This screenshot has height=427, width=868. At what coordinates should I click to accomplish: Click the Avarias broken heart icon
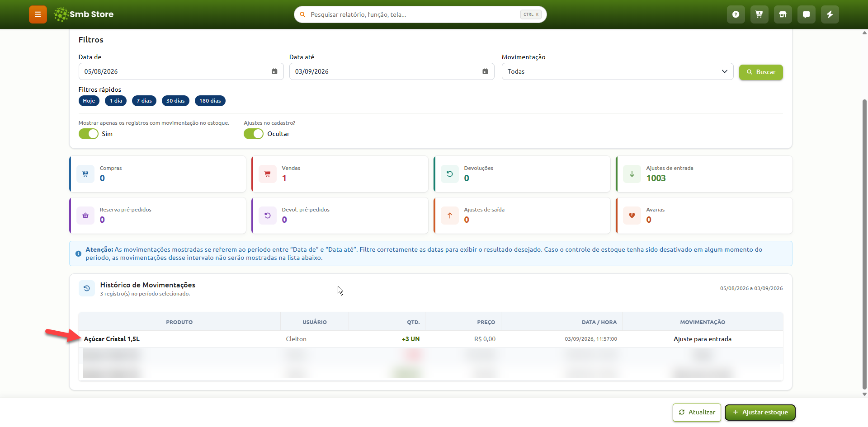pos(632,216)
